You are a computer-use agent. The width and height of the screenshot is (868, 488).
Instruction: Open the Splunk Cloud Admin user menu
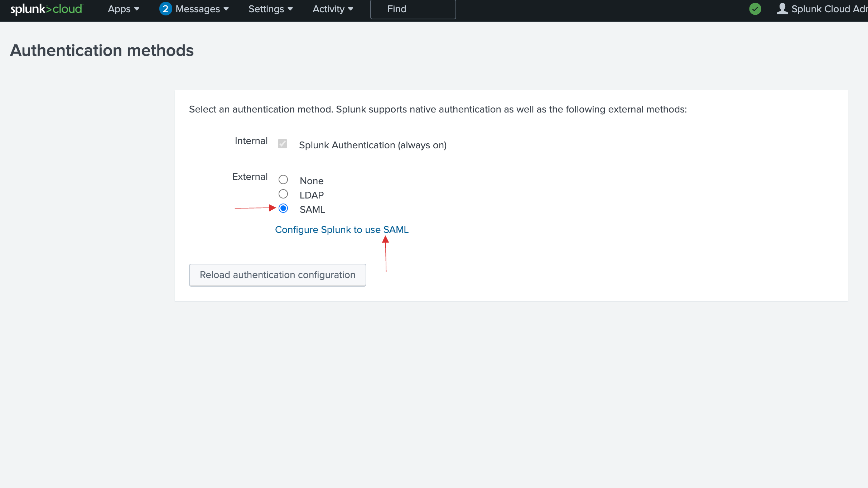(822, 9)
